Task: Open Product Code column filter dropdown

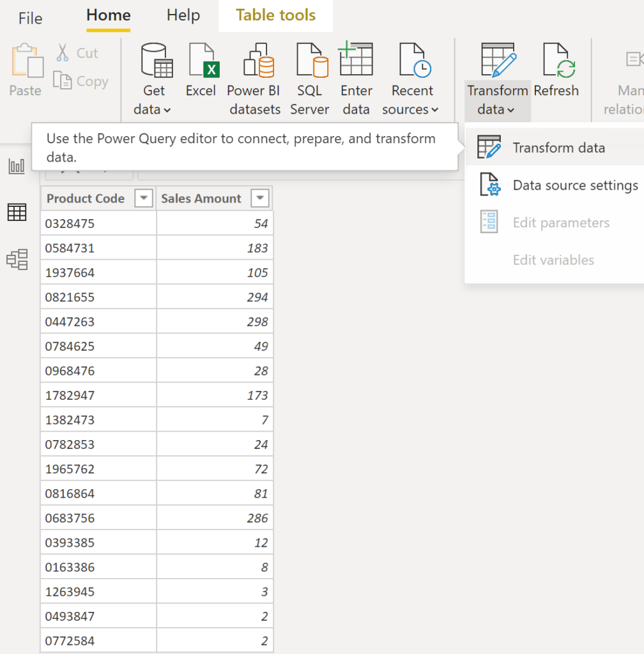Action: (144, 198)
